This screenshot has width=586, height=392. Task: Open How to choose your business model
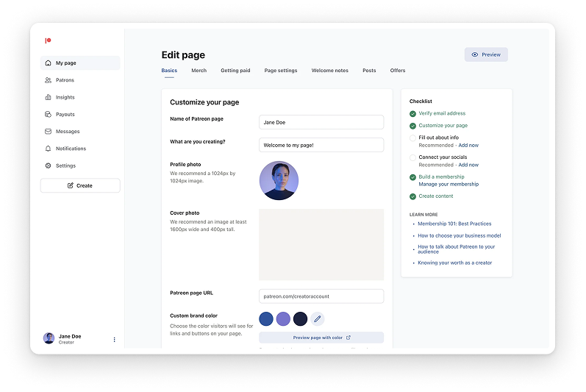pyautogui.click(x=460, y=235)
